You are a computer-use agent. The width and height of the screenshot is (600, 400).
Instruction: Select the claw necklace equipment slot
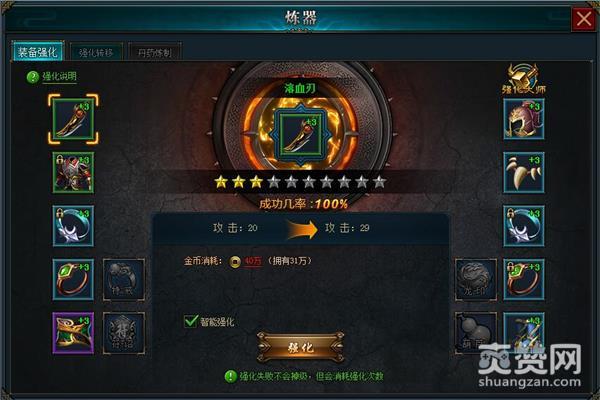(524, 173)
